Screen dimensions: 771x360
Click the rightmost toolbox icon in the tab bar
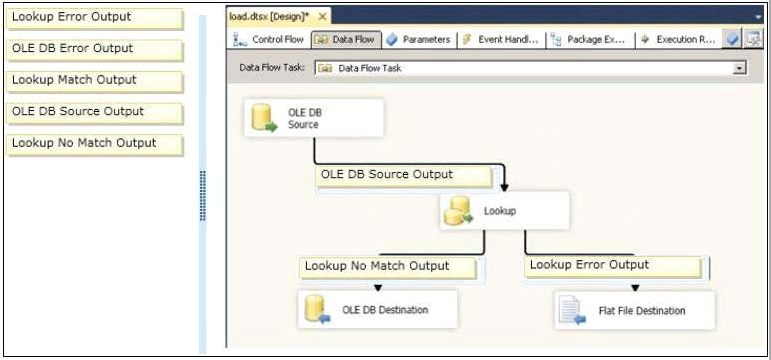(x=753, y=39)
